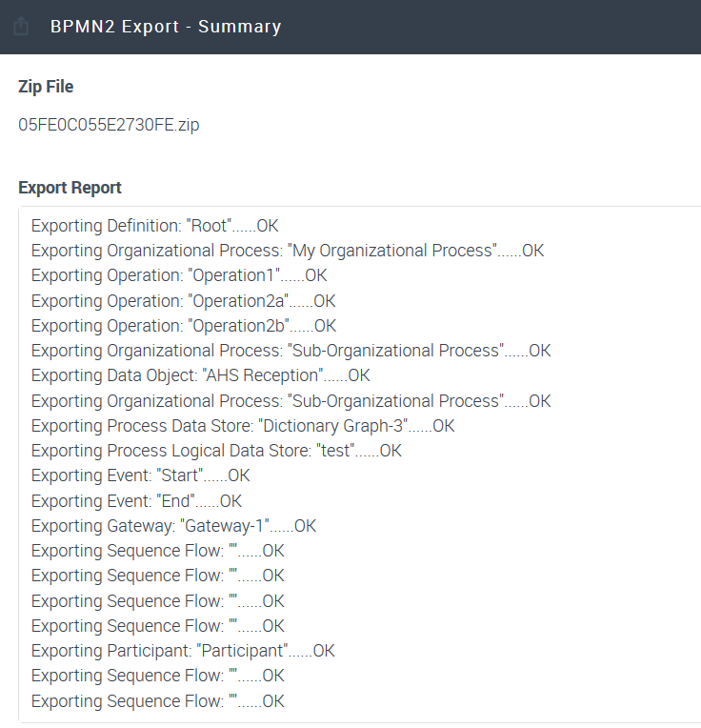The image size is (701, 728).
Task: Open the 05FE0C055E2730FE.zip file link
Action: (x=109, y=125)
